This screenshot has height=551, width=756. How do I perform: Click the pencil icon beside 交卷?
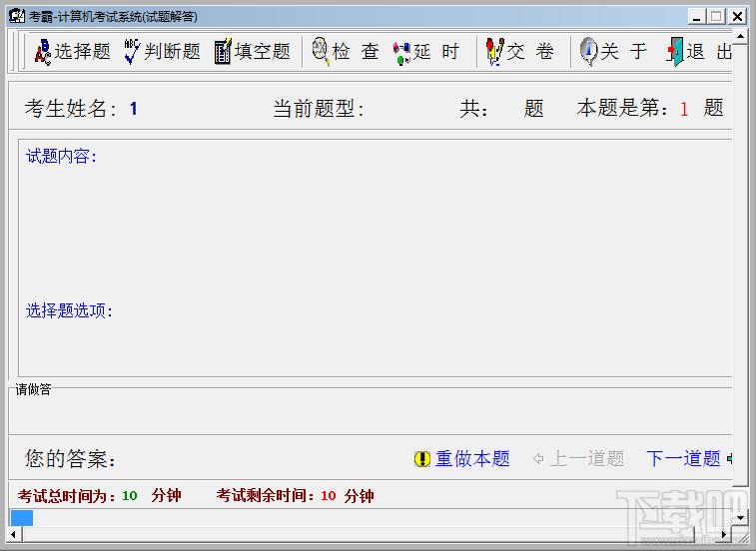495,52
